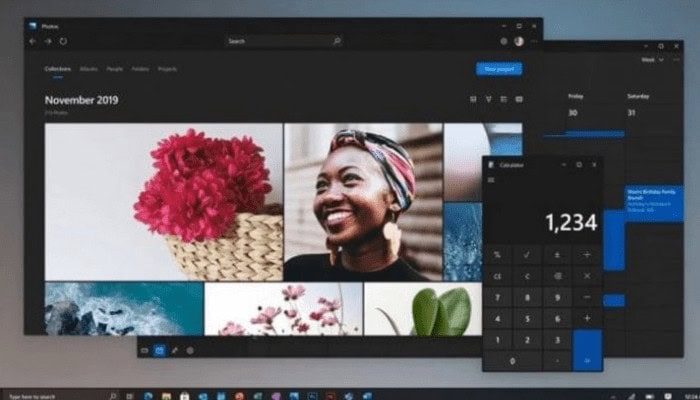The width and height of the screenshot is (700, 400).
Task: Click the taskbar search box
Action: tap(60, 396)
